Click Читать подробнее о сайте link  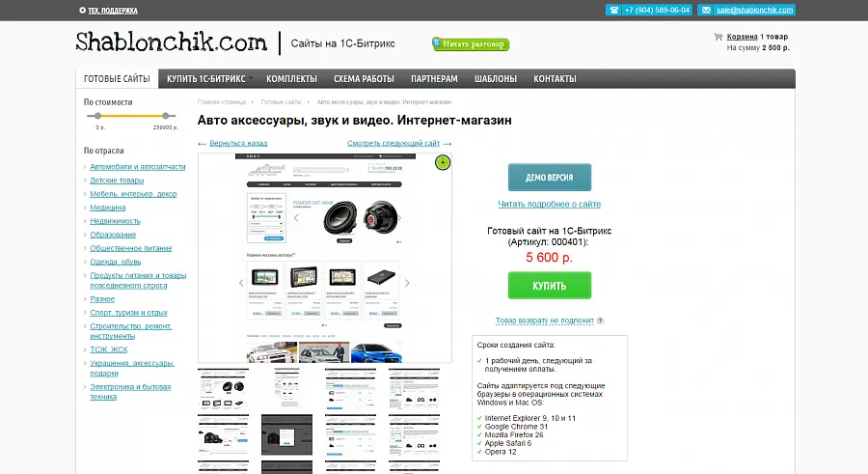(x=549, y=204)
